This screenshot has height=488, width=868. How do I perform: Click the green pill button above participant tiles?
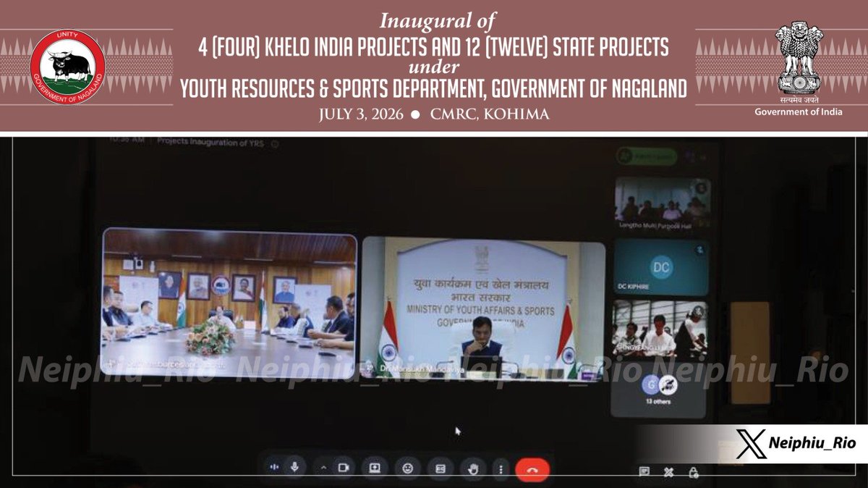point(647,156)
